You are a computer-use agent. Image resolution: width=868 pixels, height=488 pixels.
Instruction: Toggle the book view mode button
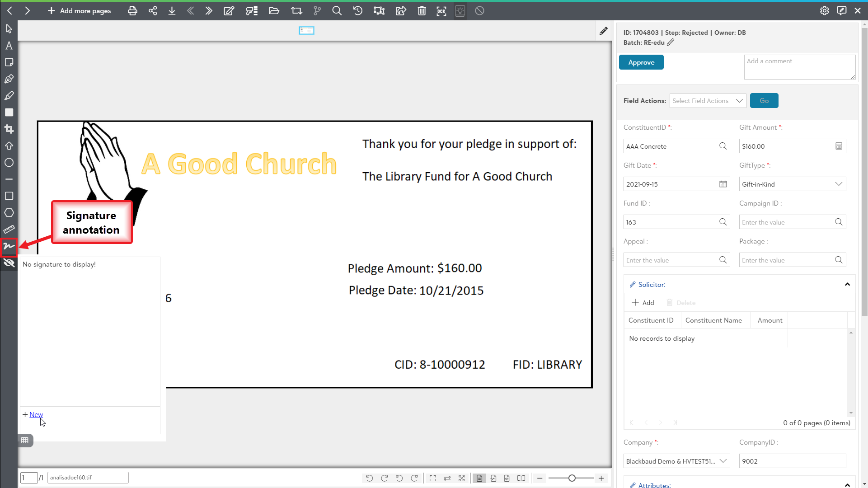(521, 478)
